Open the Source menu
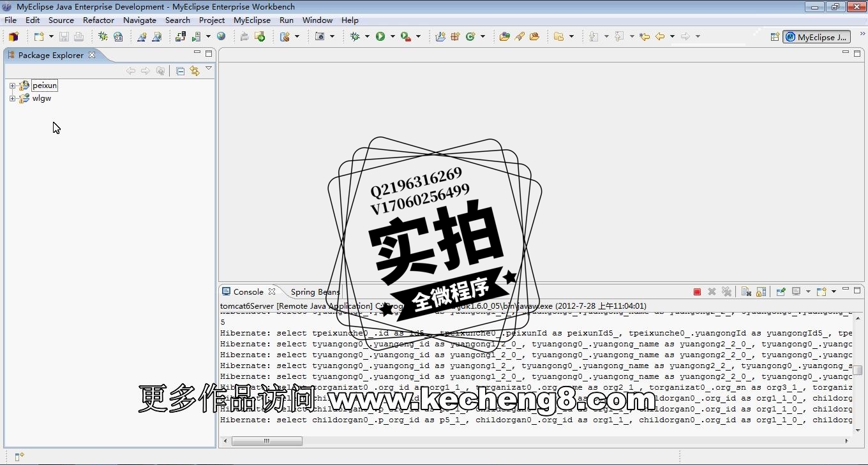868x465 pixels. tap(61, 20)
